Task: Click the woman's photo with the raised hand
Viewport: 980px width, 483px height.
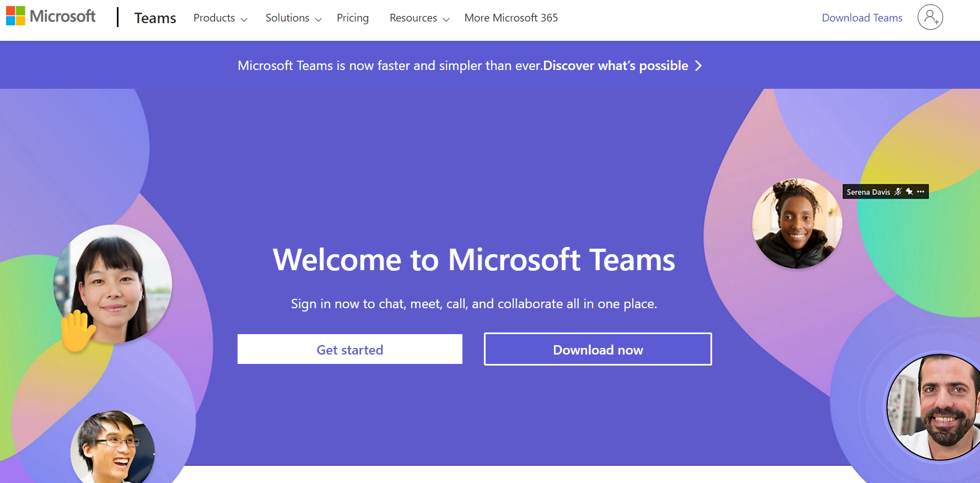Action: coord(113,284)
